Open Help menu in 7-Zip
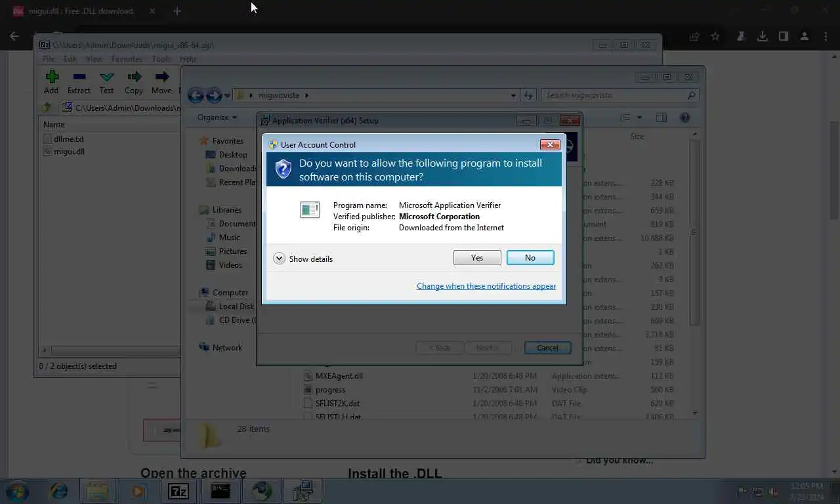 pyautogui.click(x=188, y=59)
